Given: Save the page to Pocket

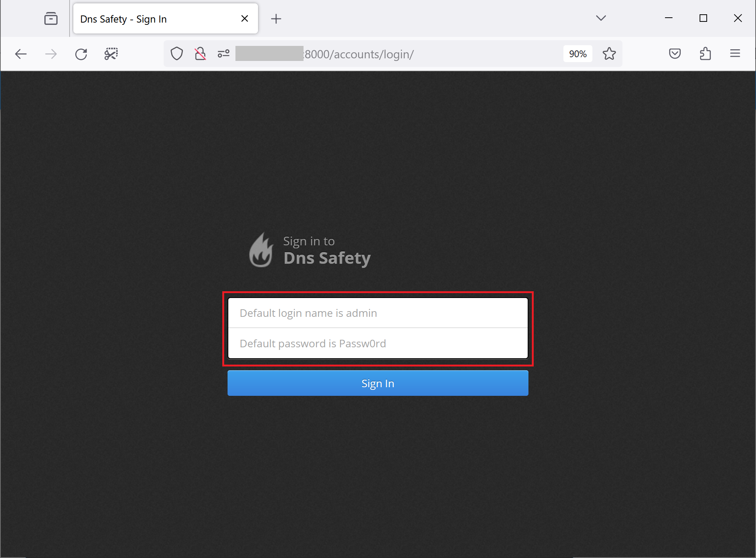Looking at the screenshot, I should tap(675, 53).
